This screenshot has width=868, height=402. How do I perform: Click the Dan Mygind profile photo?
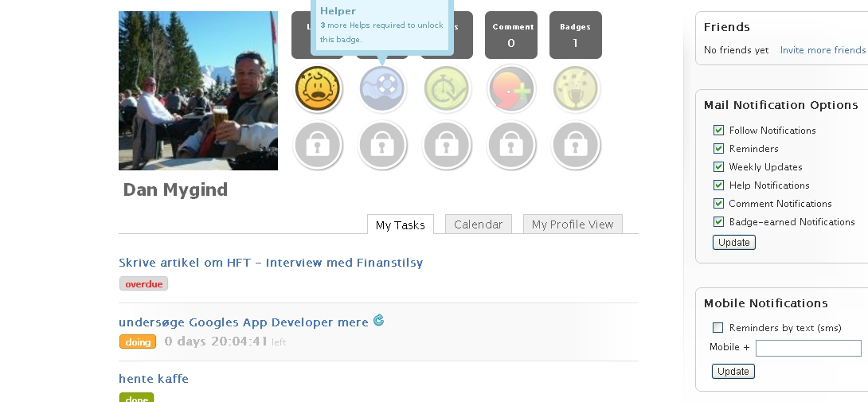(x=198, y=91)
